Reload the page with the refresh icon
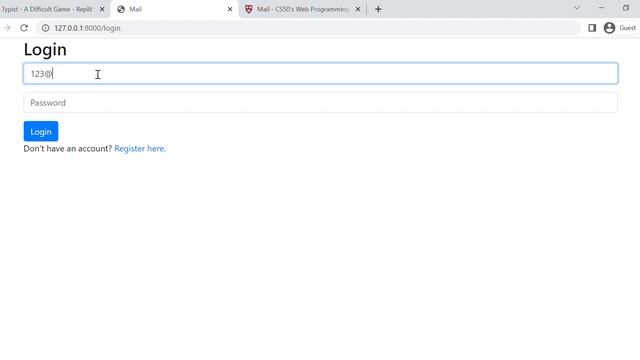Viewport: 640px width, 360px height. (24, 28)
